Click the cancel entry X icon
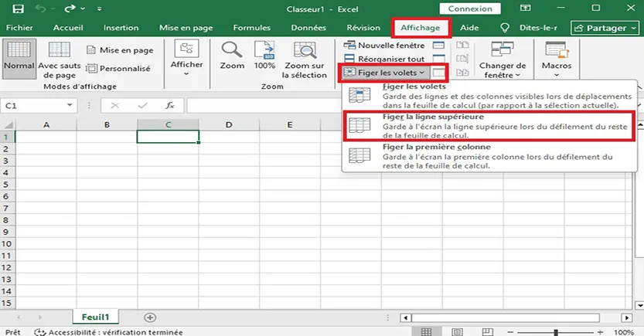The height and width of the screenshot is (336, 644). pos(115,106)
